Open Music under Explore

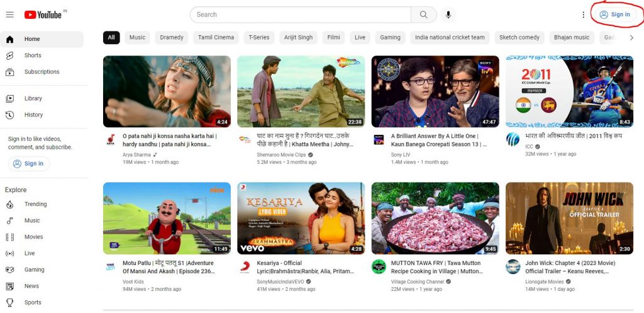point(42,221)
